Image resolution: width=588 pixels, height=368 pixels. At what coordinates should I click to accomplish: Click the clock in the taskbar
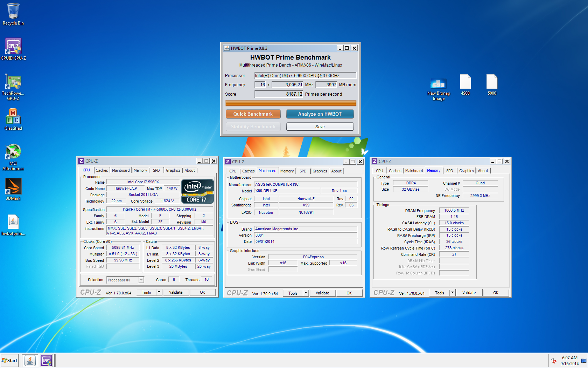[569, 361]
